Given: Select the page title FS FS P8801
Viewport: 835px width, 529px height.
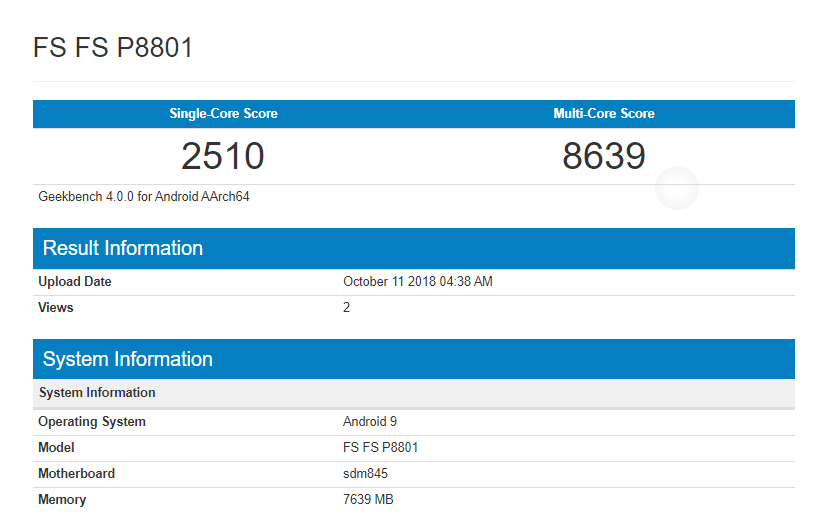Looking at the screenshot, I should 112,47.
